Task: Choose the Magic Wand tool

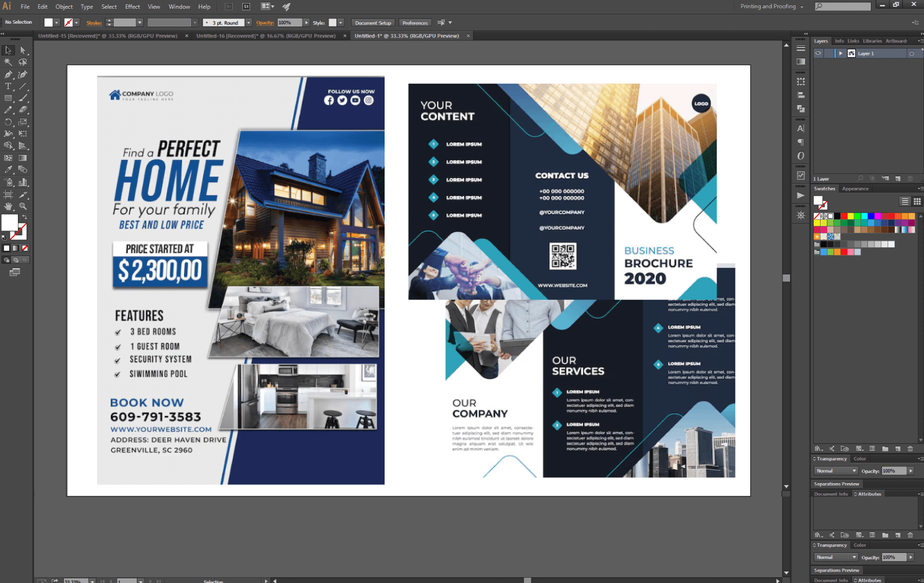Action: click(x=8, y=62)
